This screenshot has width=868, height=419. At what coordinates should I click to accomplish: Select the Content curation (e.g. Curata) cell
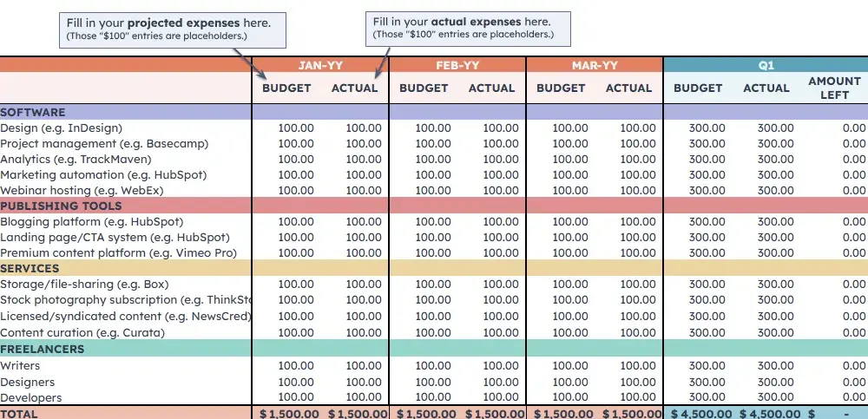click(x=82, y=333)
